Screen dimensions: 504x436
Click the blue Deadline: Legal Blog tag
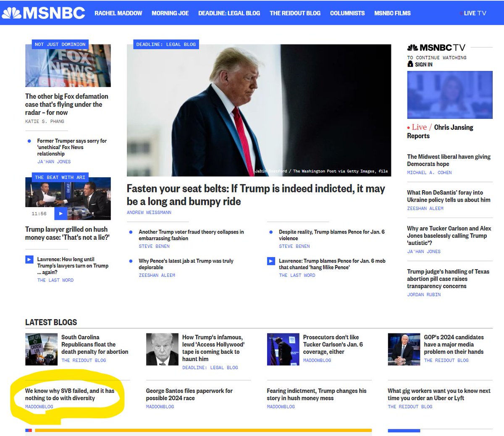[166, 44]
